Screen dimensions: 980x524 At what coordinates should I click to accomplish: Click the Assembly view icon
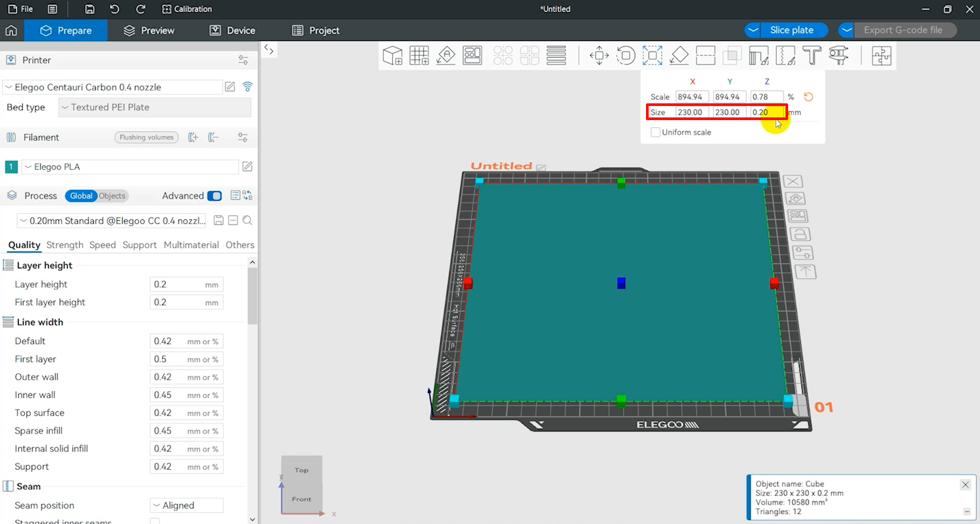tap(881, 55)
